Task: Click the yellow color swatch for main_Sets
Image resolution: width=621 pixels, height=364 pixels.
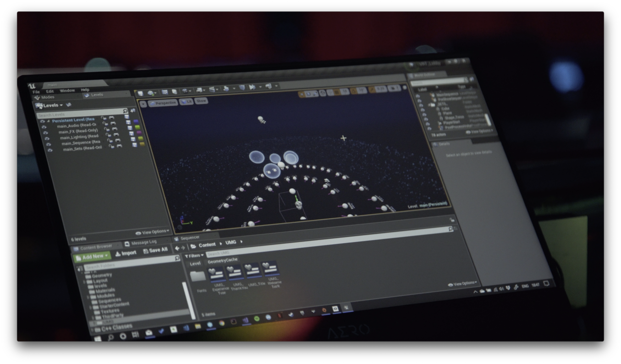Action: (142, 144)
